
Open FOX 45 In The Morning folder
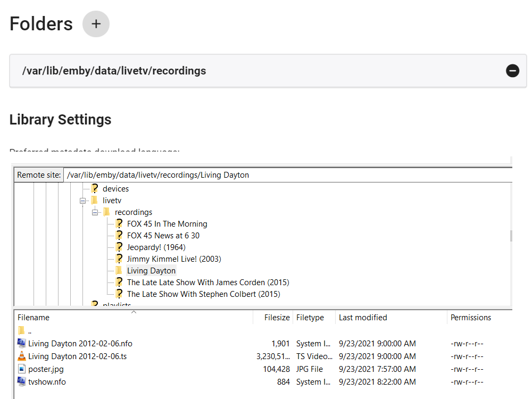(167, 224)
